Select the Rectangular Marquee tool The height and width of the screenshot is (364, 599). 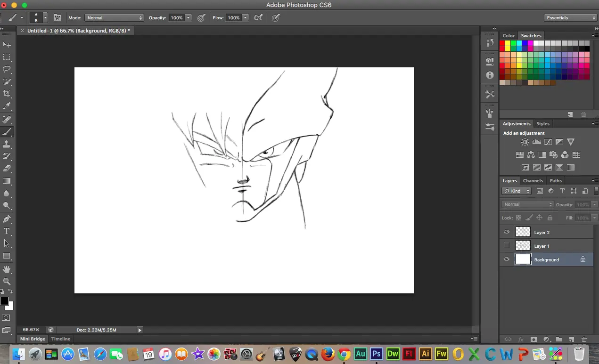pyautogui.click(x=7, y=57)
